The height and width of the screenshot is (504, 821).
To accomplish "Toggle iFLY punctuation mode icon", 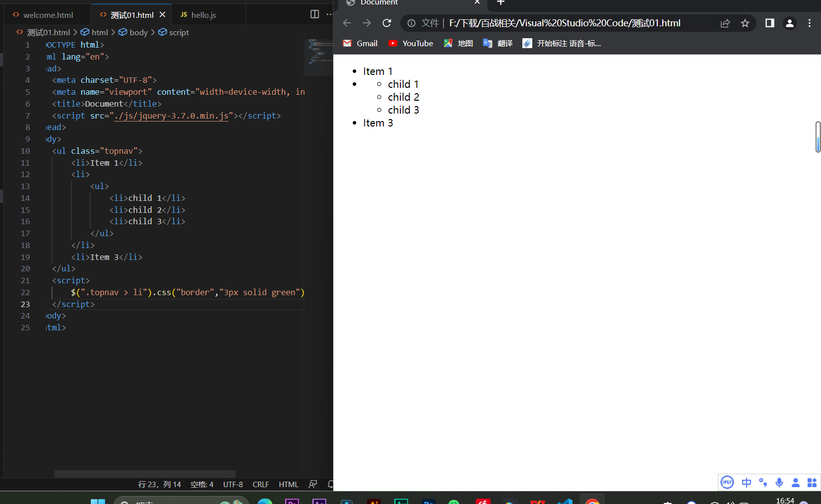I will (x=763, y=482).
